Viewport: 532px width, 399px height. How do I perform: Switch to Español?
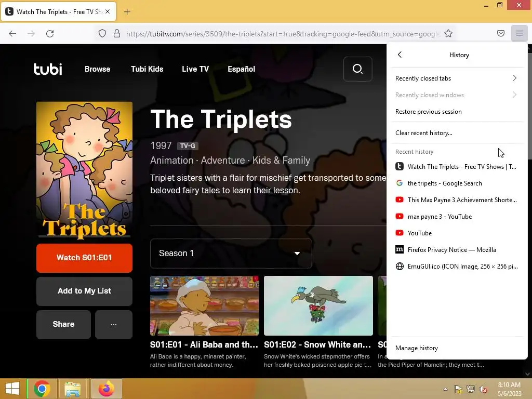tap(241, 69)
